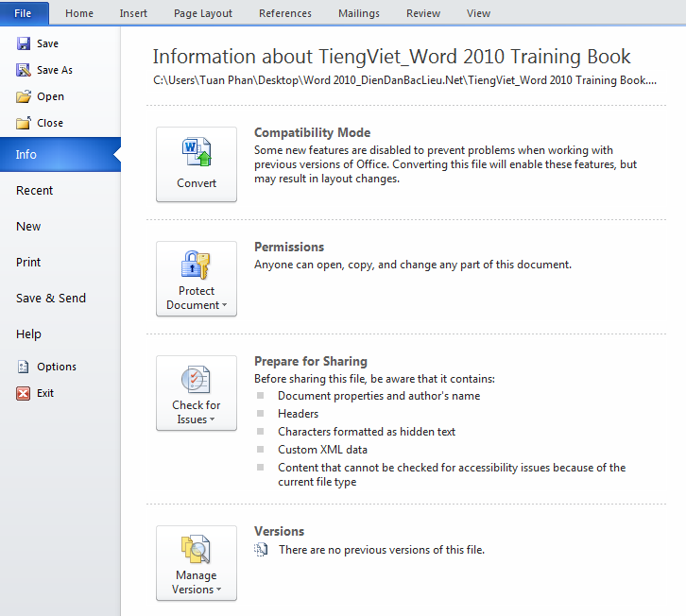Click the Convert Word document icon

click(197, 152)
